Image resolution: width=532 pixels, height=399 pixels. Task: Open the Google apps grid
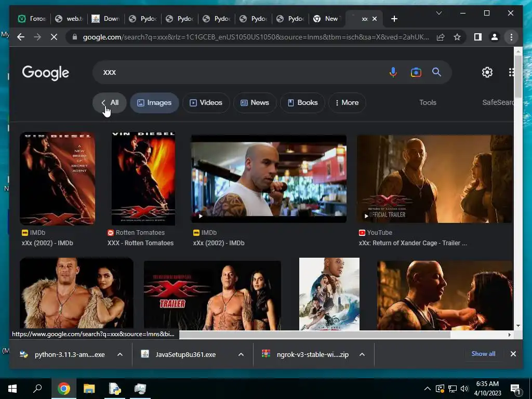[x=511, y=72]
